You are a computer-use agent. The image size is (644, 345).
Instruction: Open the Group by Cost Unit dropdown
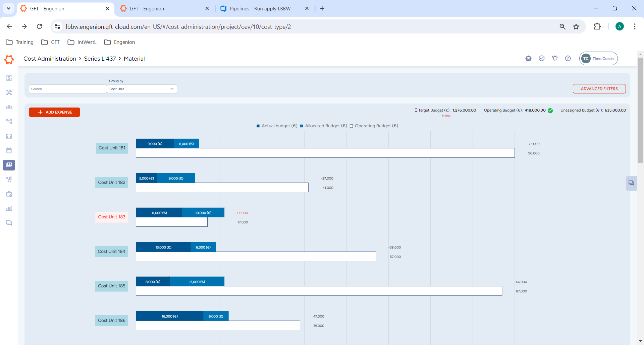pos(142,89)
